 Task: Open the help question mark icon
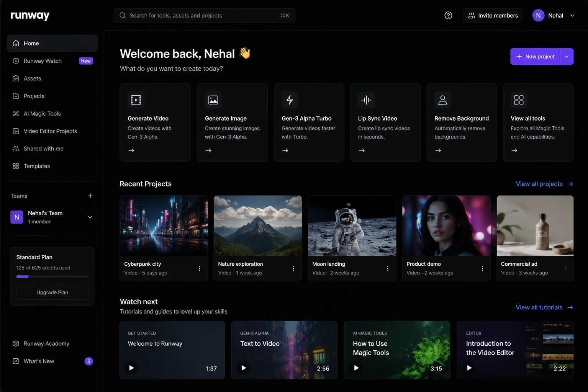[x=448, y=15]
